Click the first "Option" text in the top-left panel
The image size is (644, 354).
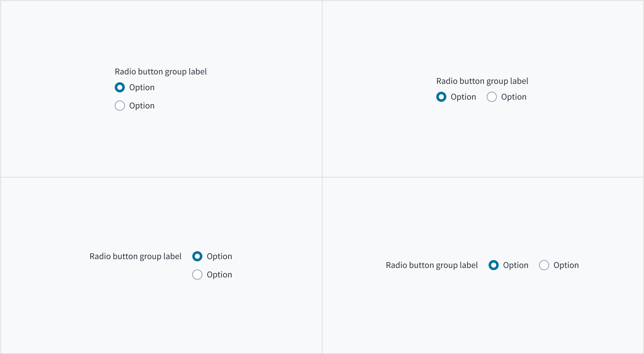[142, 87]
